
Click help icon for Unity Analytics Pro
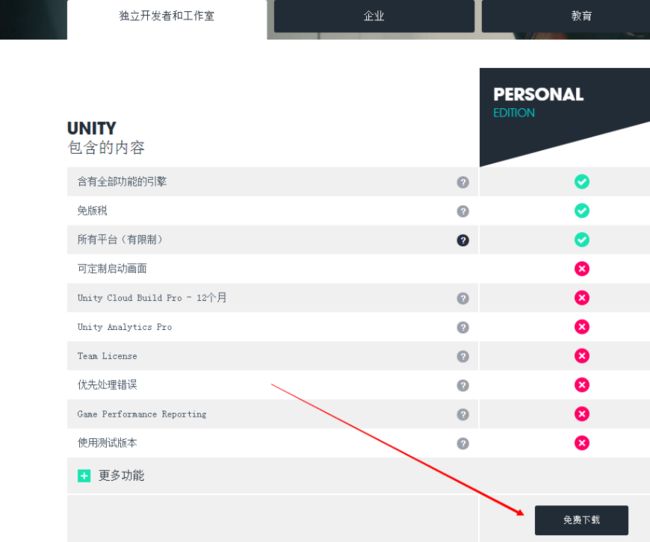tap(463, 327)
